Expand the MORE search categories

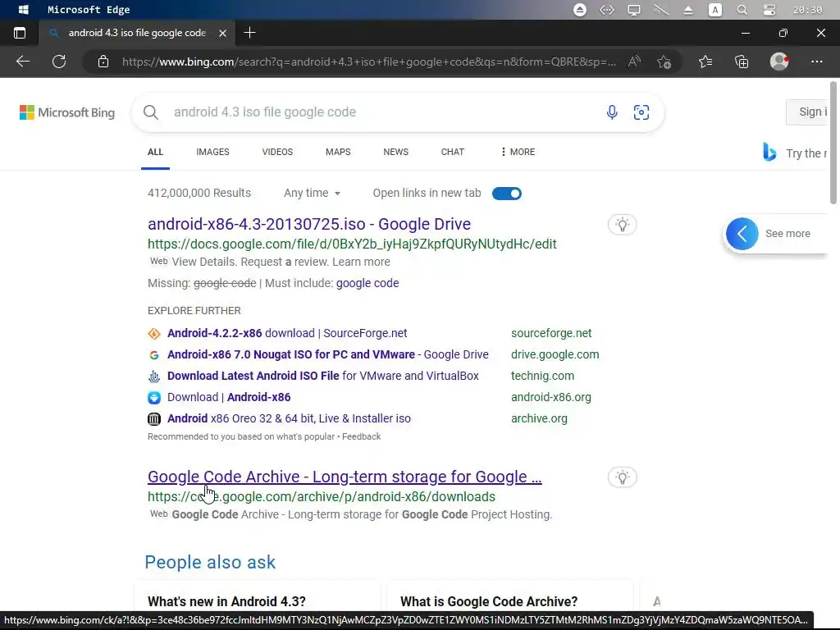coord(518,152)
